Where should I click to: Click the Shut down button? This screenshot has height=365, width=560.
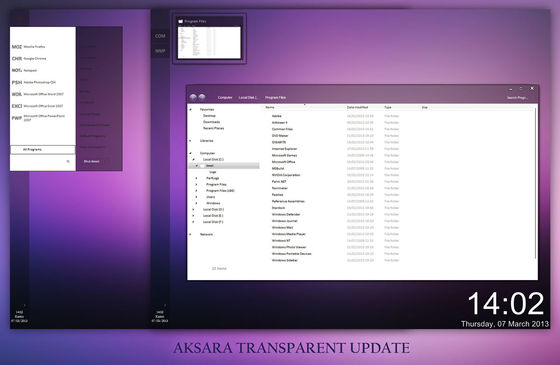click(91, 161)
